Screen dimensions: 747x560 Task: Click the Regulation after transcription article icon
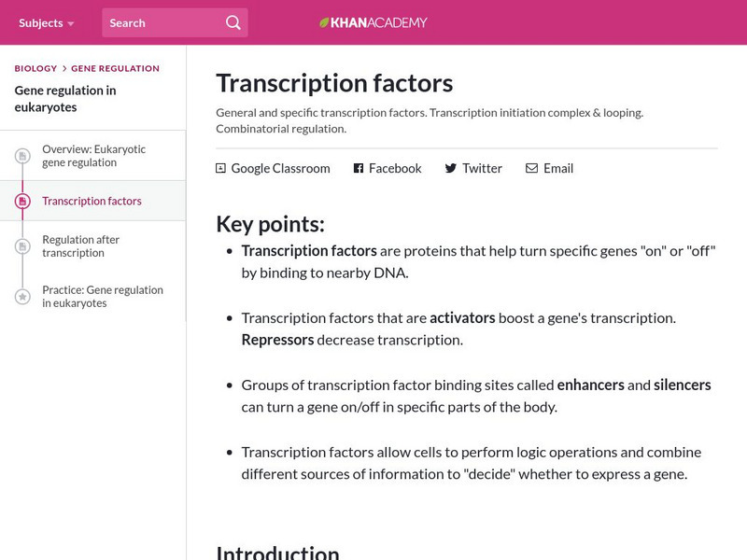[22, 246]
